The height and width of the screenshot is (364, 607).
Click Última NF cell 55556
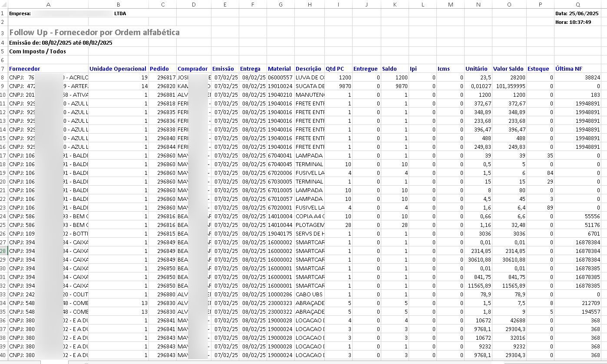click(577, 216)
